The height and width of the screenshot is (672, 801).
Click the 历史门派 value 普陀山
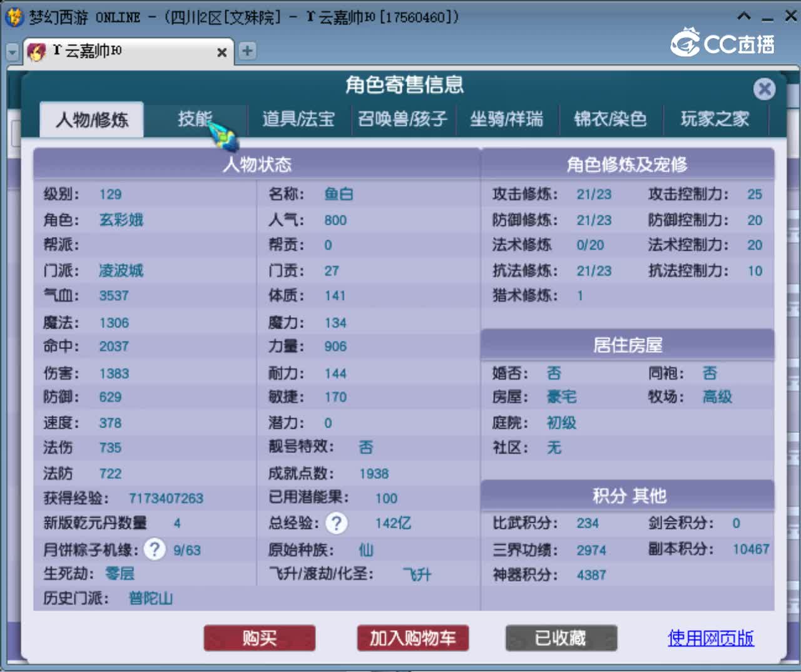[151, 599]
